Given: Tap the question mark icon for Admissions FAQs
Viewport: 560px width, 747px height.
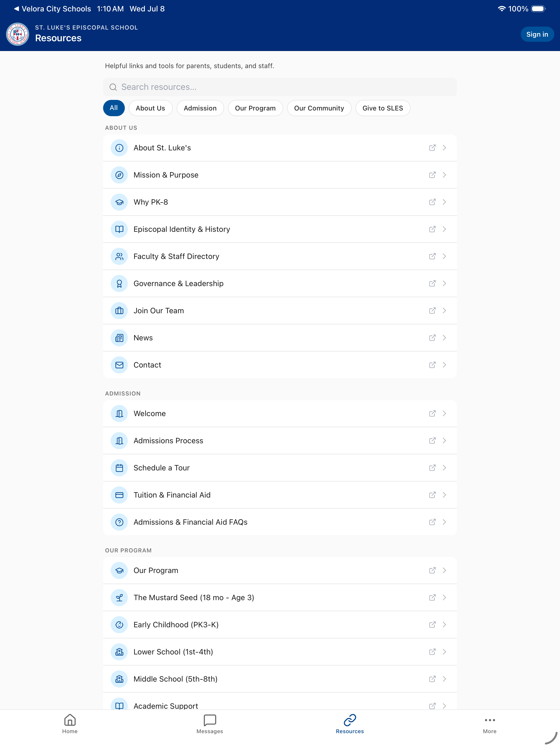Looking at the screenshot, I should tap(119, 522).
